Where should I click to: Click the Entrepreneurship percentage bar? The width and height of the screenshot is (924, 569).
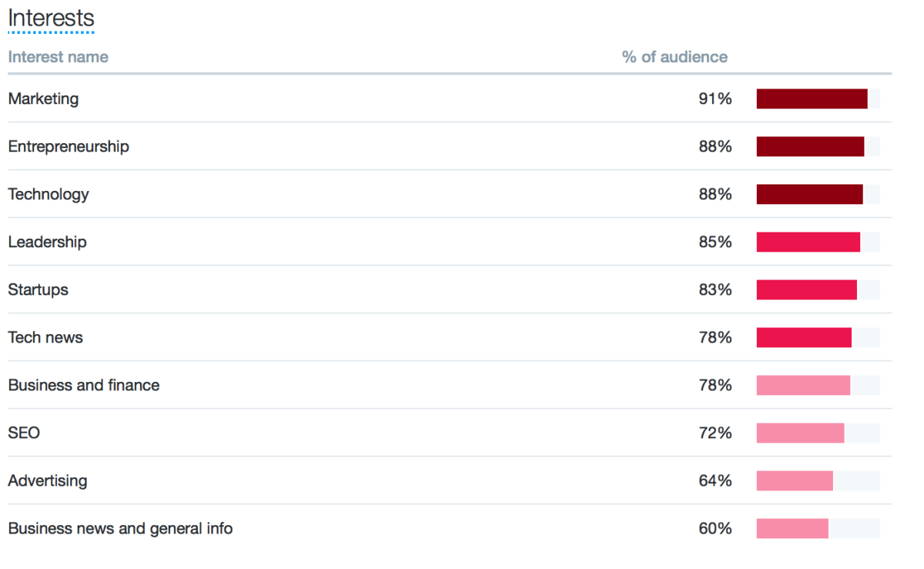810,146
